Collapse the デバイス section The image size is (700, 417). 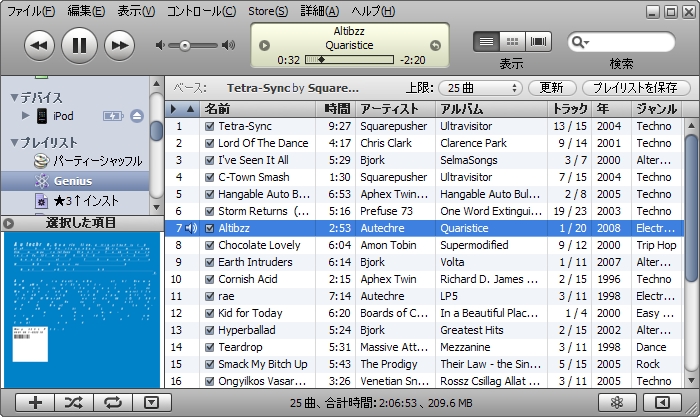pyautogui.click(x=14, y=97)
